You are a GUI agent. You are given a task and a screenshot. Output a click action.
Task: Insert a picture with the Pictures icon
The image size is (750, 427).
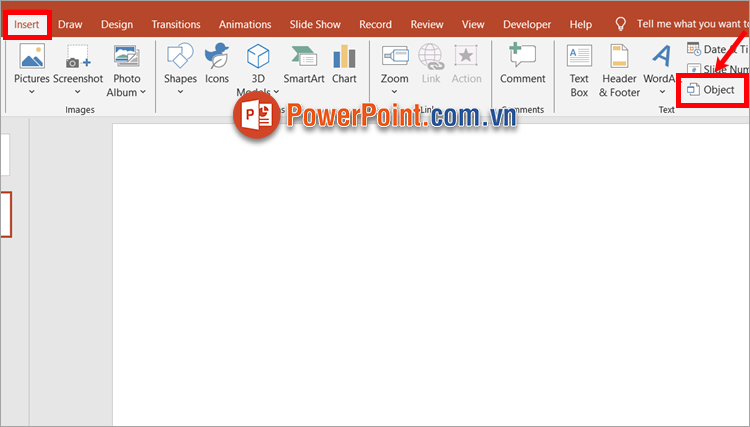pyautogui.click(x=32, y=56)
